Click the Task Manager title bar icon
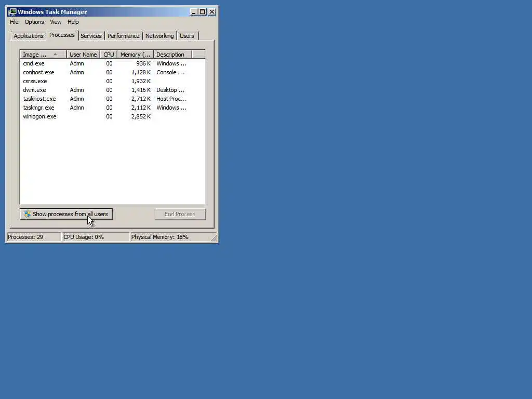The width and height of the screenshot is (532, 399). pos(12,12)
